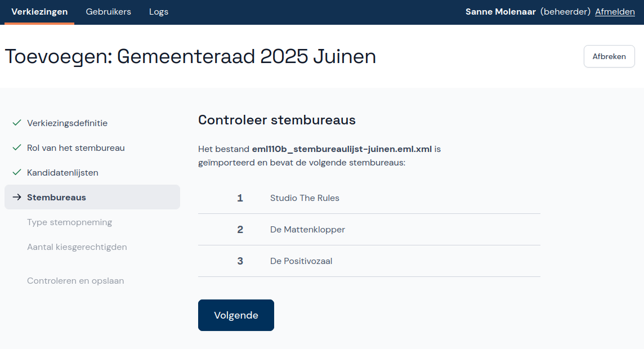Click the arrow icon next to Stembureaus
Image resolution: width=644 pixels, height=349 pixels.
pos(16,197)
